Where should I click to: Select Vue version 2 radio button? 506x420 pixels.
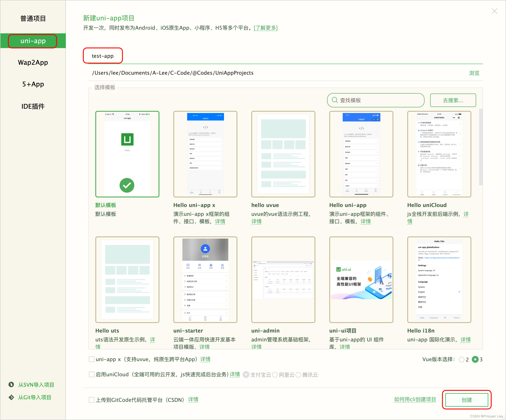pyautogui.click(x=461, y=360)
